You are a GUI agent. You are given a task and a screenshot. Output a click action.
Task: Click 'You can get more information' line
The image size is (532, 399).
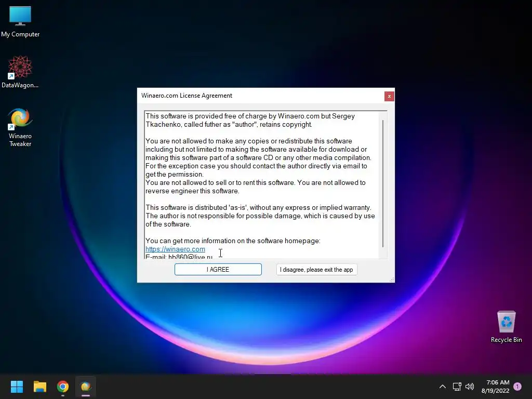click(233, 241)
